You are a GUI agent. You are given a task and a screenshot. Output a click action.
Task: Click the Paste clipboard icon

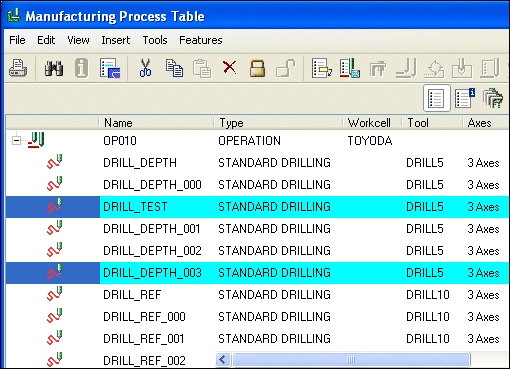[x=202, y=68]
